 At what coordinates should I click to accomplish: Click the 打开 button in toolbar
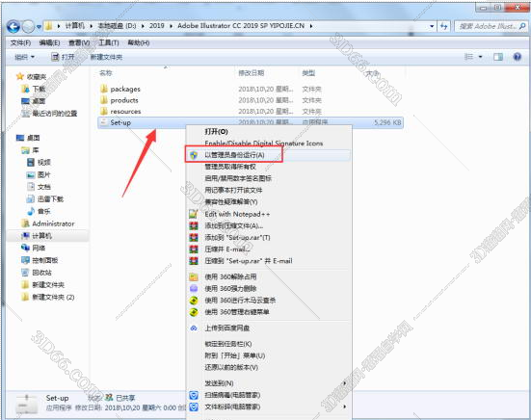63,57
